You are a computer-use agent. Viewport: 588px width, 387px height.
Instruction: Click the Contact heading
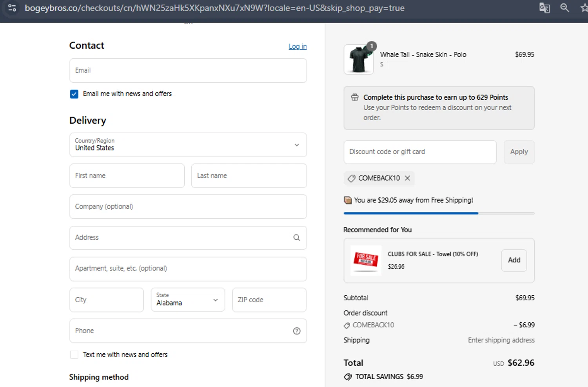[87, 45]
